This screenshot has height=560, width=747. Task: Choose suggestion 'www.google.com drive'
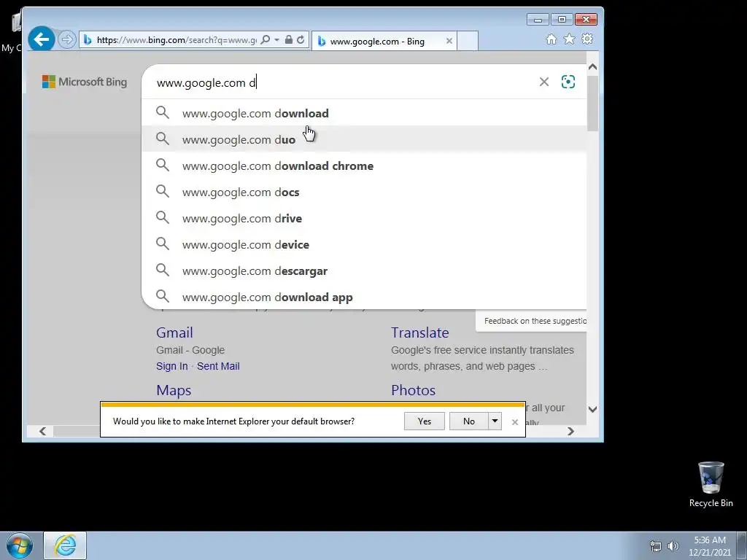pyautogui.click(x=364, y=218)
